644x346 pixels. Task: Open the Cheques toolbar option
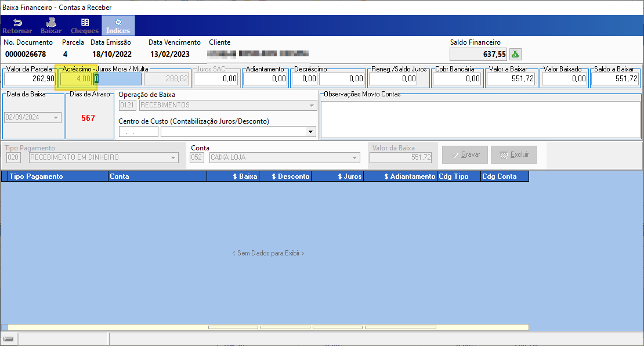click(85, 26)
